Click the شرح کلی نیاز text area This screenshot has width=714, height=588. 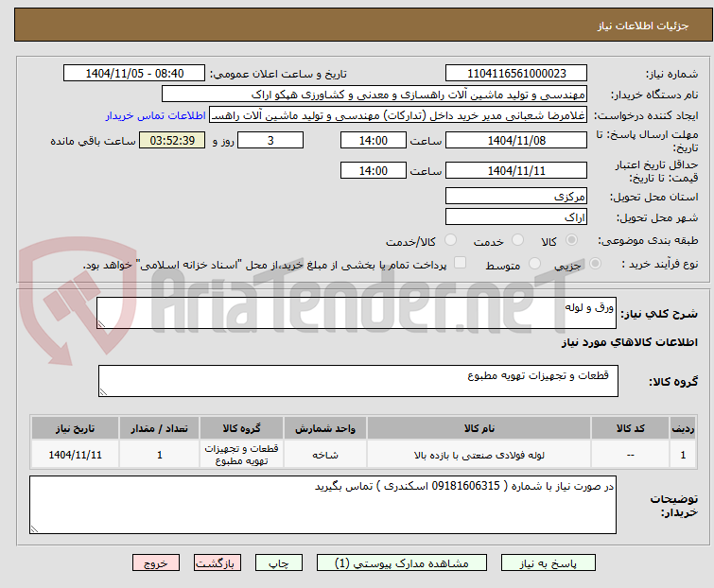pos(357,313)
